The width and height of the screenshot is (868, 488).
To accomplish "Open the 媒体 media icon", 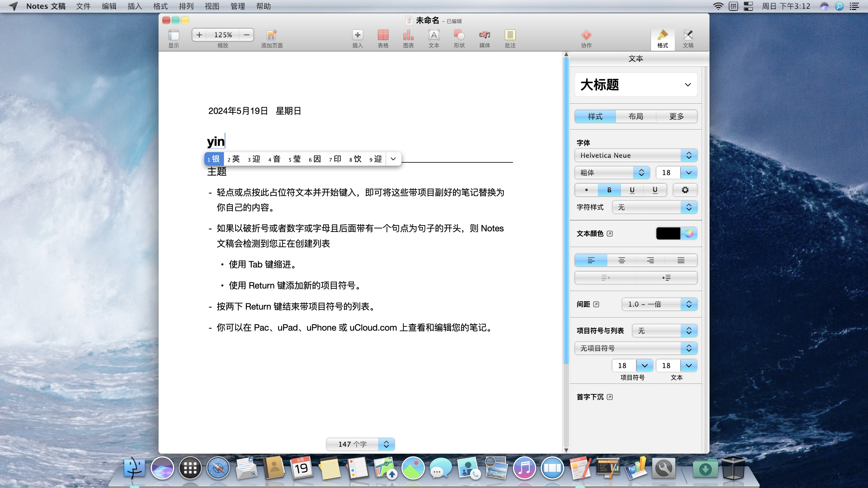I will (x=485, y=35).
